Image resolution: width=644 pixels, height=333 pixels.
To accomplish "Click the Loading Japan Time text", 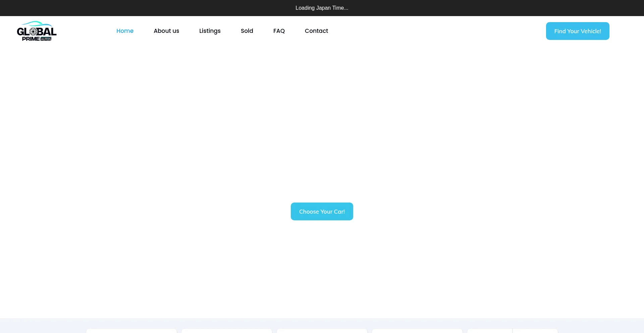I will 322,8.
